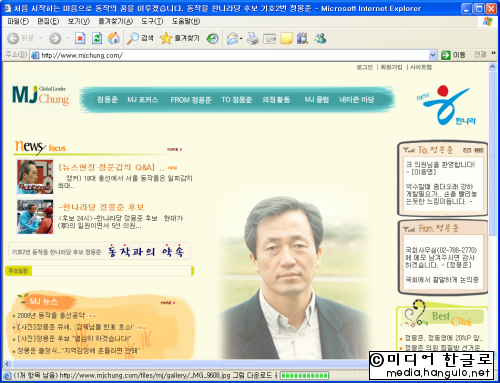Click the vertical scrollbar up arrow
The image size is (500, 383).
coord(492,67)
